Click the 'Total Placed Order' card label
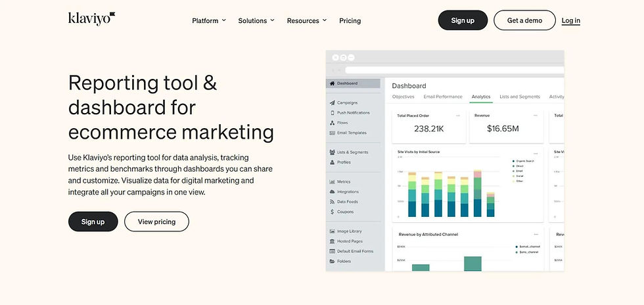Viewport: 644px width, 305px height. 413,116
